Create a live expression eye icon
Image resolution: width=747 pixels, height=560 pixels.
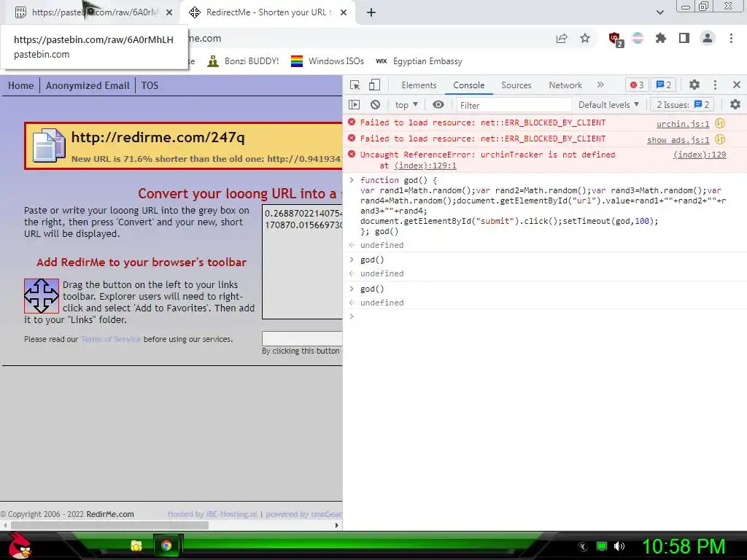(438, 105)
